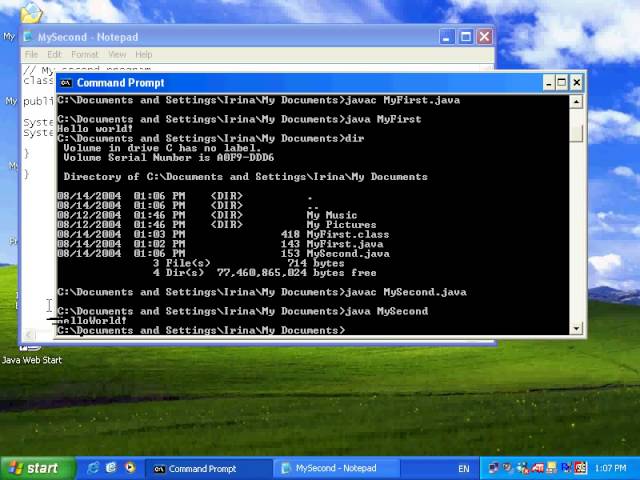Open Notepad Format menu
The image size is (640, 480).
tap(84, 54)
